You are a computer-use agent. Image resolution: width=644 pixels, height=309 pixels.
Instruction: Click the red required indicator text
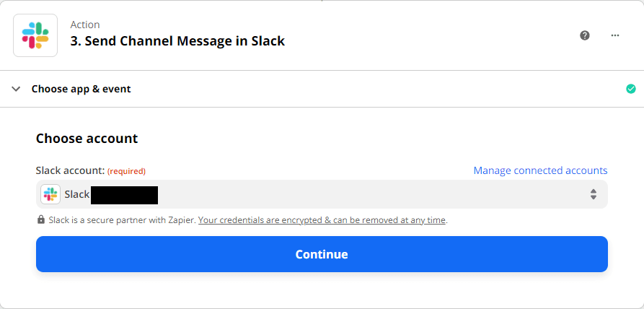[126, 171]
